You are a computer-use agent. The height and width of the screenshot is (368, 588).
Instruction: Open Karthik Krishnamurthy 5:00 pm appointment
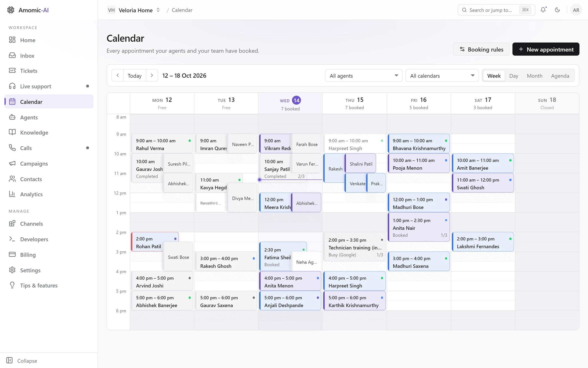pyautogui.click(x=354, y=301)
